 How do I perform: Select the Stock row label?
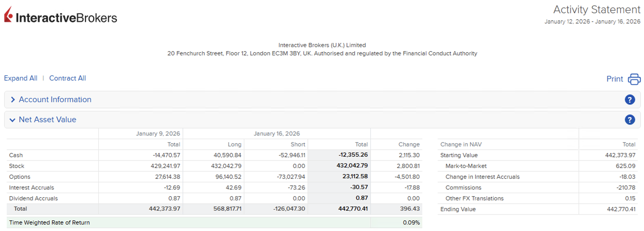tap(17, 166)
